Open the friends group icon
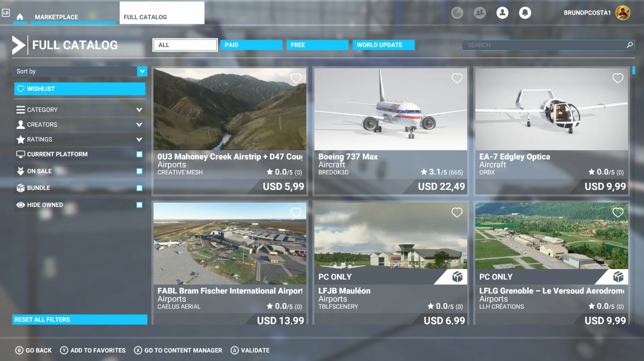The height and width of the screenshot is (361, 644). (480, 13)
